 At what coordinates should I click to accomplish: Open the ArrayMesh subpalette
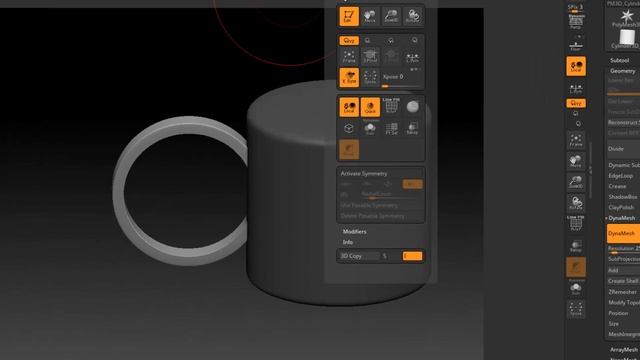(624, 350)
